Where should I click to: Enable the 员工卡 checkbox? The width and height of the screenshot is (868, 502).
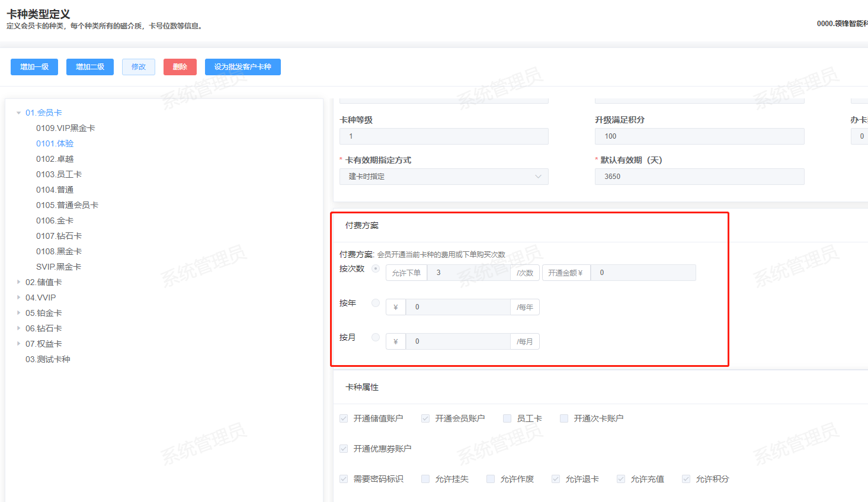tap(507, 418)
